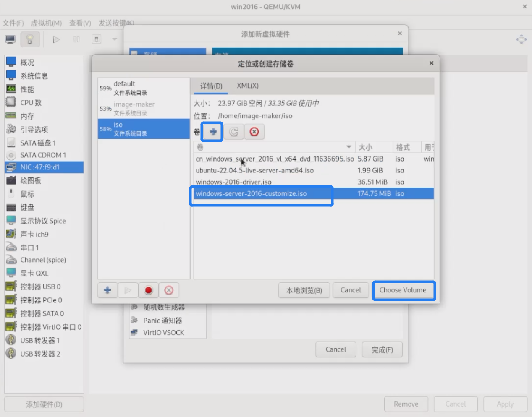
Task: Click the volume column sort arrow
Action: pos(349,147)
